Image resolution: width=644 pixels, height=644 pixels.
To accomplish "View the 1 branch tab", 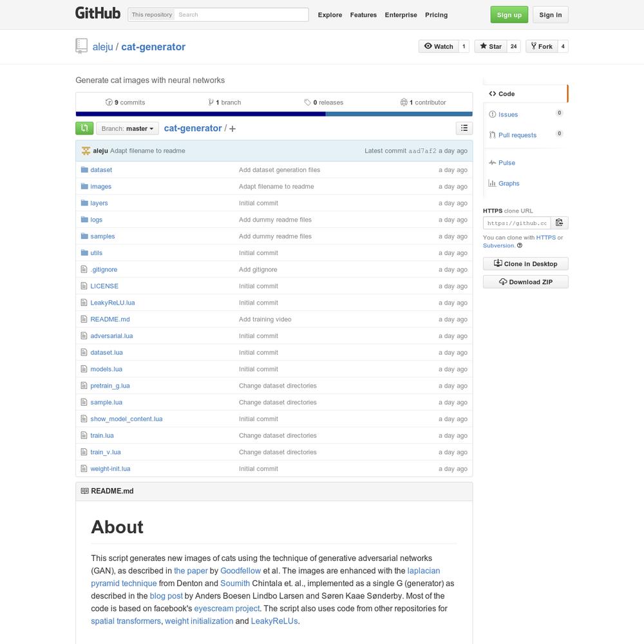I will click(225, 102).
